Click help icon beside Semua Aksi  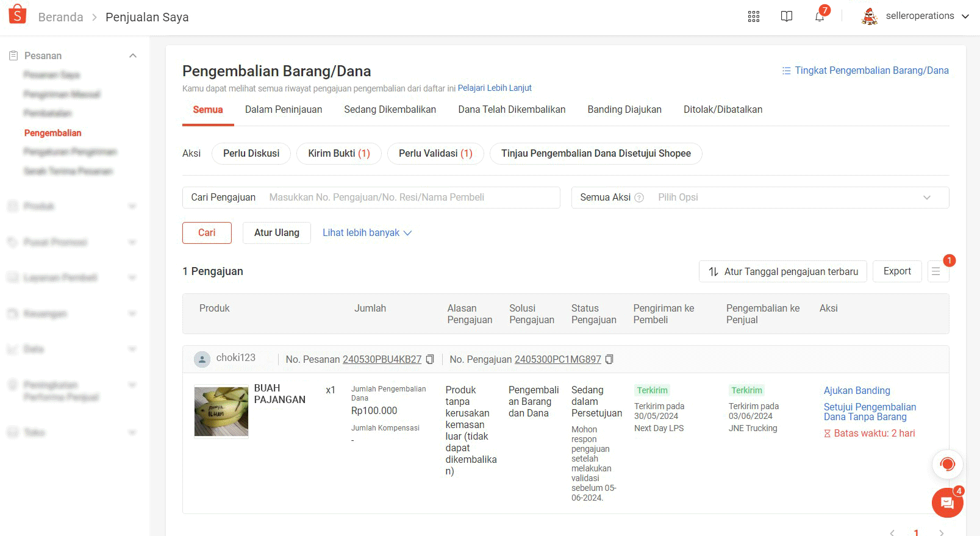[639, 198]
